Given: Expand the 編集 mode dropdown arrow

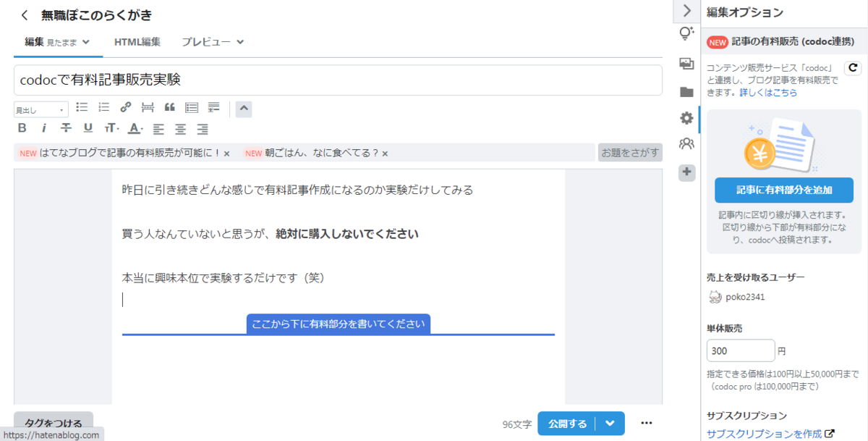Looking at the screenshot, I should tap(86, 42).
